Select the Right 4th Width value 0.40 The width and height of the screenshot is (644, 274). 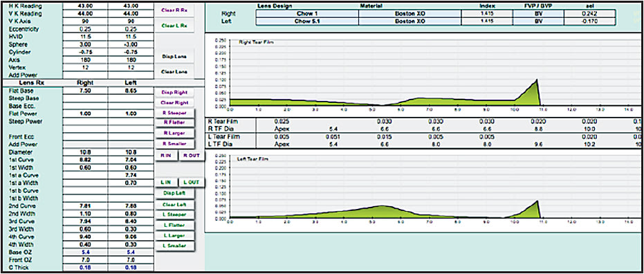[85, 245]
